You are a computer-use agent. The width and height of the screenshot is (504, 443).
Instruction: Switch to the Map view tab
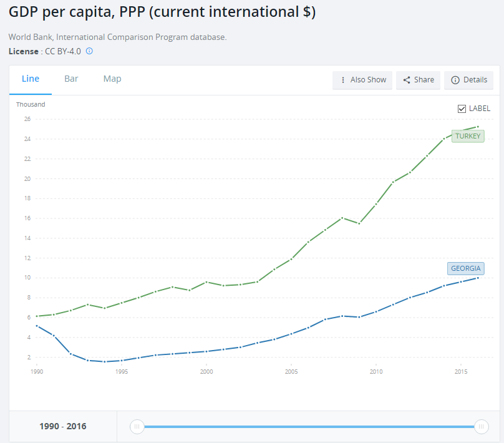click(x=112, y=79)
